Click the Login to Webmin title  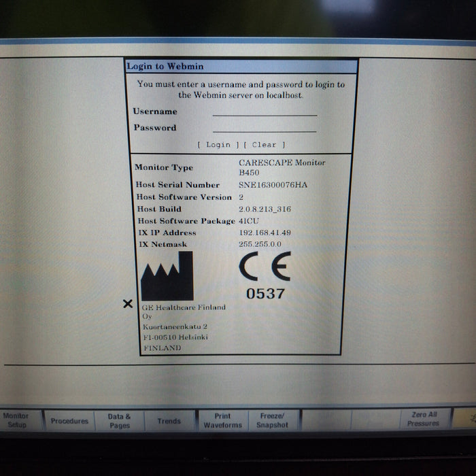coord(165,66)
